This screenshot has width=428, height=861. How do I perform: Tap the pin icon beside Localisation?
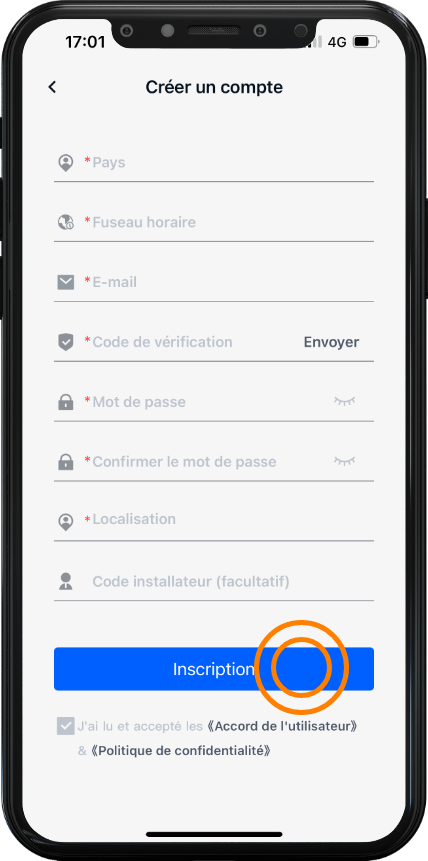click(x=66, y=522)
